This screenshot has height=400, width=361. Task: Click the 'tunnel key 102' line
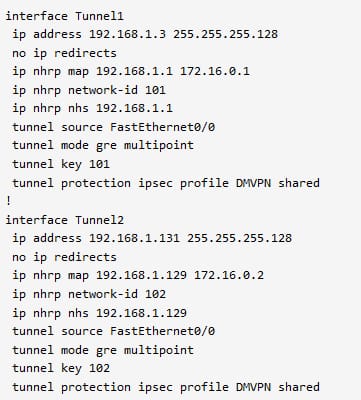61,368
